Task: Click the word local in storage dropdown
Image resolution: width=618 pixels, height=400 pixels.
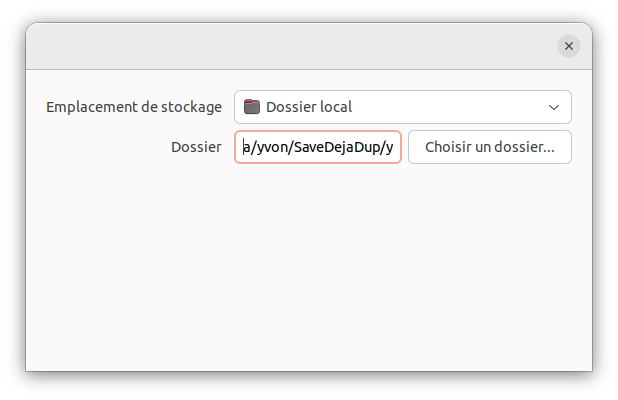Action: pos(334,107)
